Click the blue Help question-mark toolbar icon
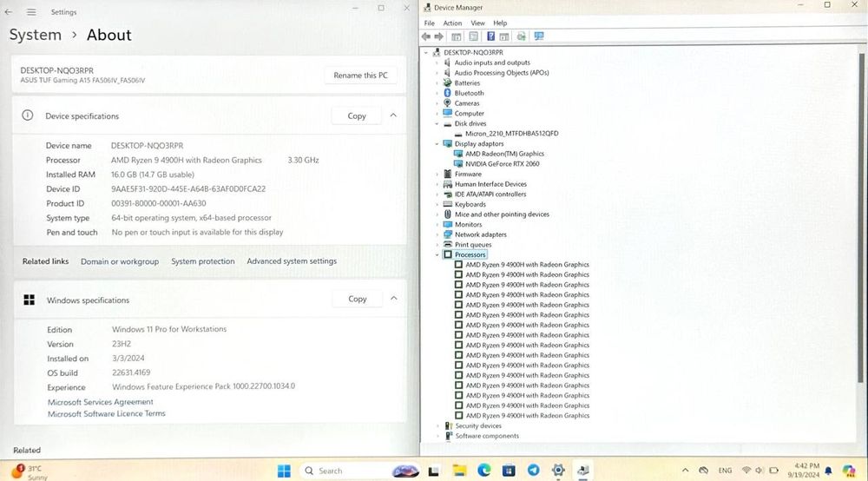Image resolution: width=868 pixels, height=481 pixels. pyautogui.click(x=490, y=36)
